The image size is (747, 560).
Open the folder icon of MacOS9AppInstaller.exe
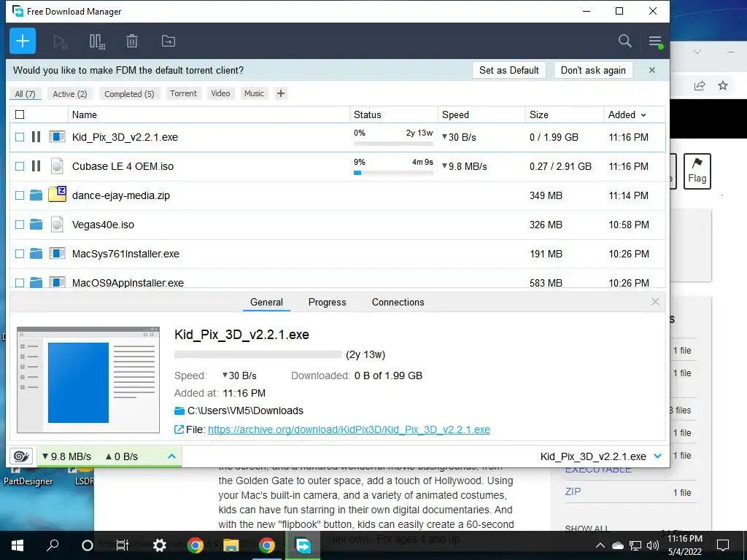click(x=36, y=283)
